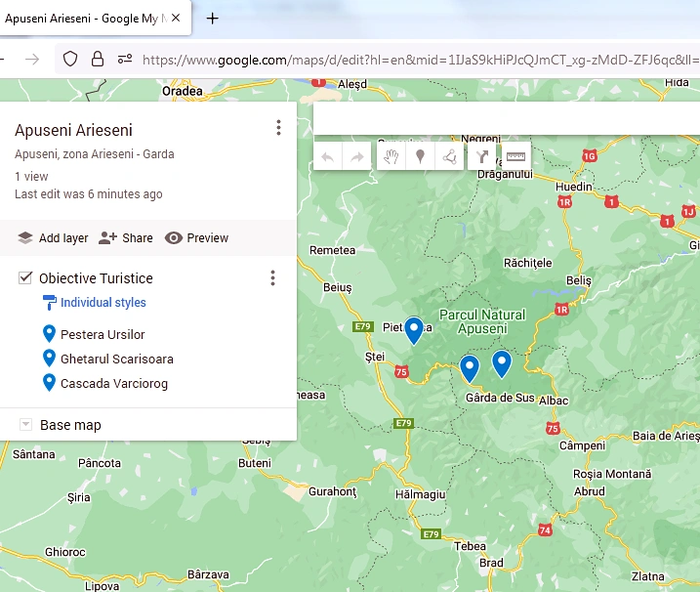The height and width of the screenshot is (592, 700).
Task: Click in the map search box
Action: pyautogui.click(x=507, y=118)
